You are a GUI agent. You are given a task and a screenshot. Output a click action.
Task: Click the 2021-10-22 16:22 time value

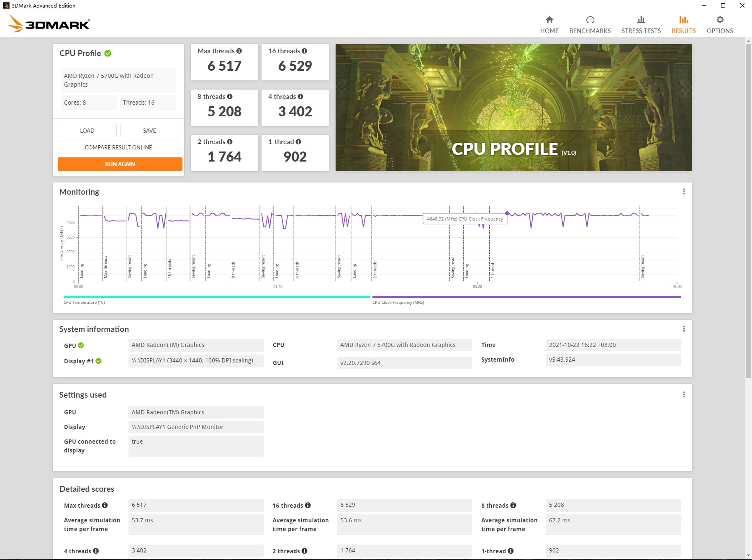pos(613,345)
